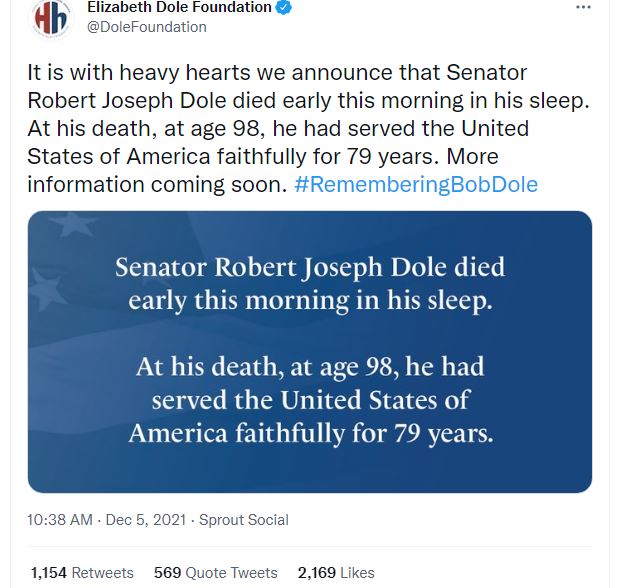Click the tweet body text
The image size is (634, 588).
pyautogui.click(x=308, y=129)
